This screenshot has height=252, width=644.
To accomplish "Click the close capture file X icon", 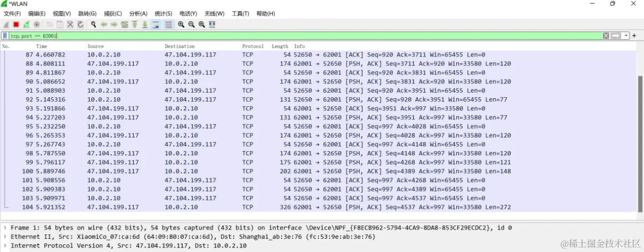I will coord(70,24).
